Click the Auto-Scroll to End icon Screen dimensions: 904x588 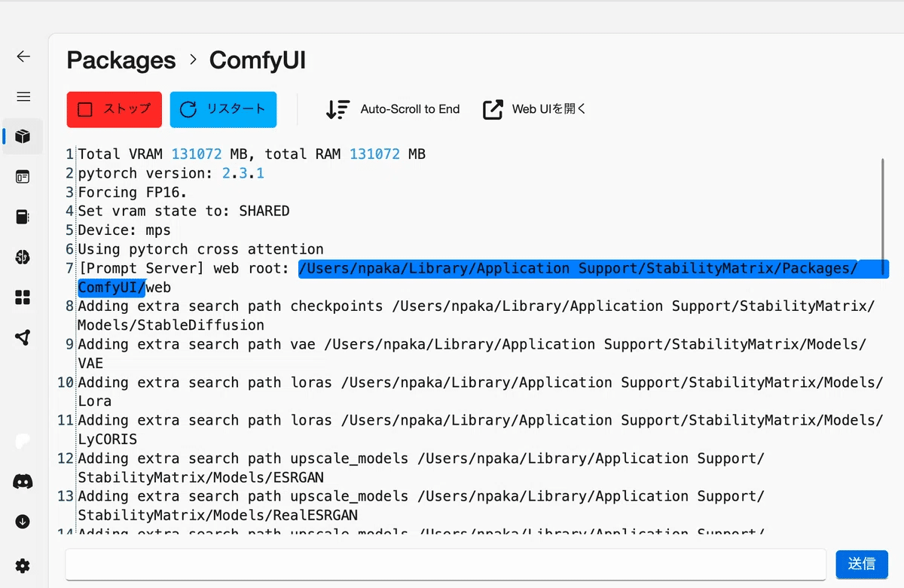pyautogui.click(x=338, y=108)
